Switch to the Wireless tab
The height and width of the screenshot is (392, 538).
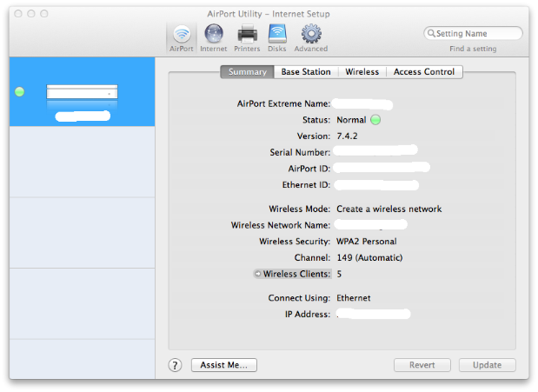click(x=362, y=72)
